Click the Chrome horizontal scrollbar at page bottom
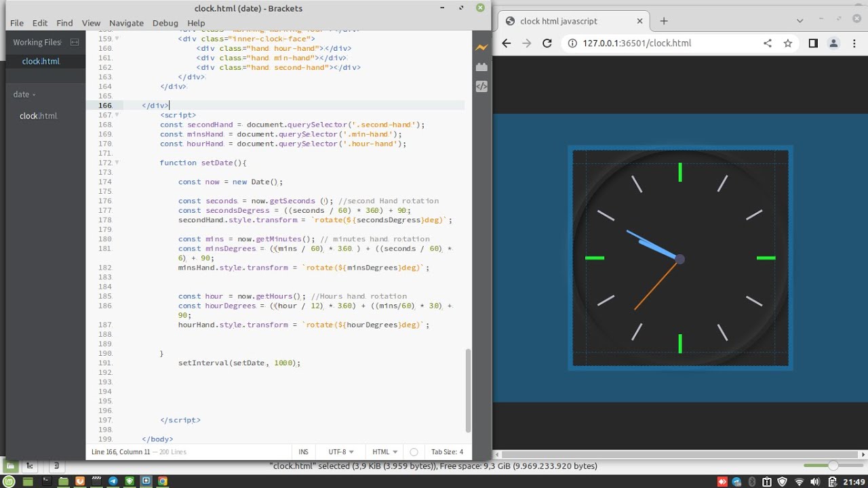The height and width of the screenshot is (488, 868). point(681,453)
